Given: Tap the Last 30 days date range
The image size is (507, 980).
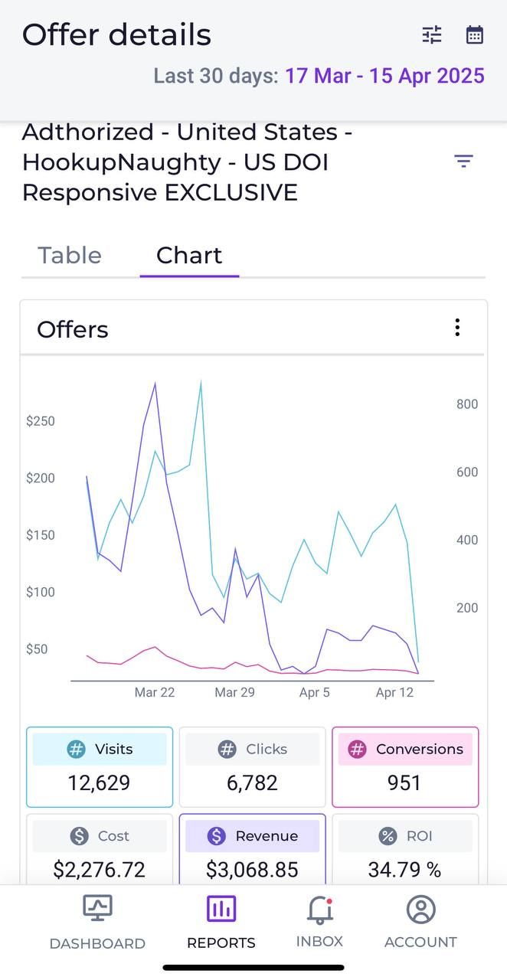Looking at the screenshot, I should (x=319, y=76).
